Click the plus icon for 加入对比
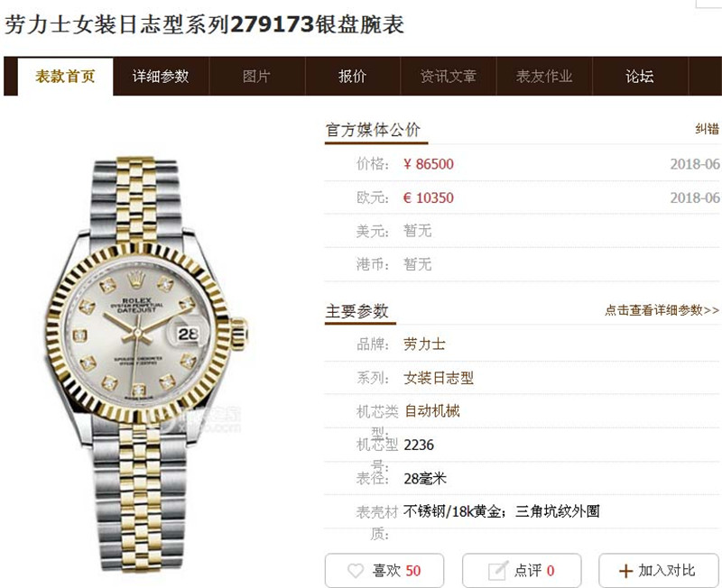This screenshot has height=588, width=722. coord(625,571)
